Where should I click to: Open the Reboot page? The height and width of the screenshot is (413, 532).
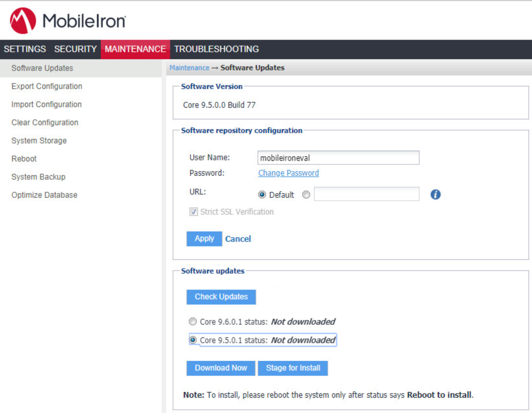point(24,159)
